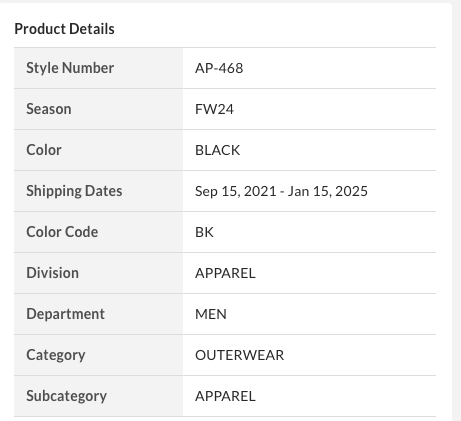This screenshot has width=461, height=421.
Task: Click the BLACK color value
Action: pos(217,150)
